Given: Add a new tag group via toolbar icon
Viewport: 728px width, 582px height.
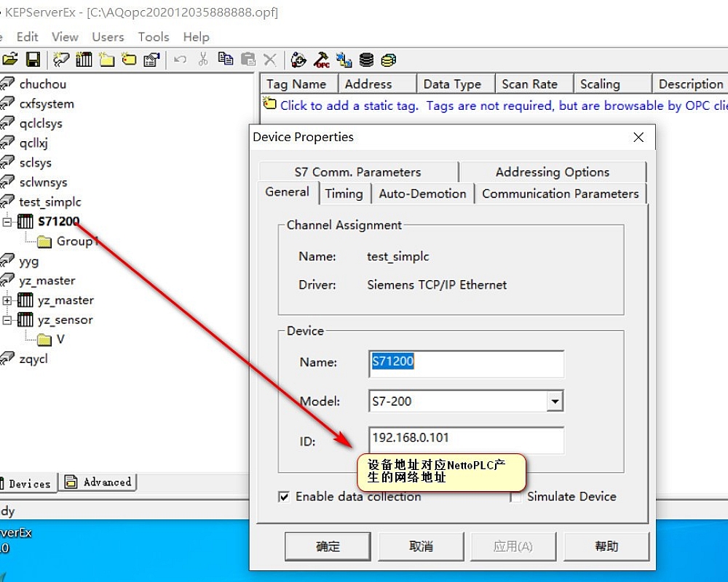Looking at the screenshot, I should coord(106,60).
